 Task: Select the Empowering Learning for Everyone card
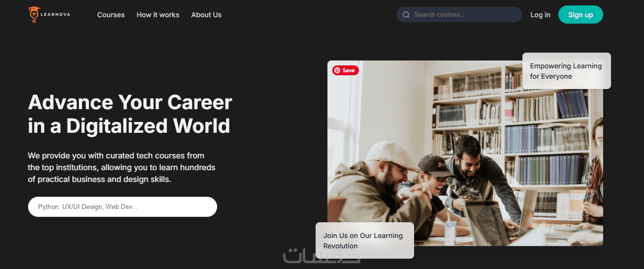[x=567, y=71]
